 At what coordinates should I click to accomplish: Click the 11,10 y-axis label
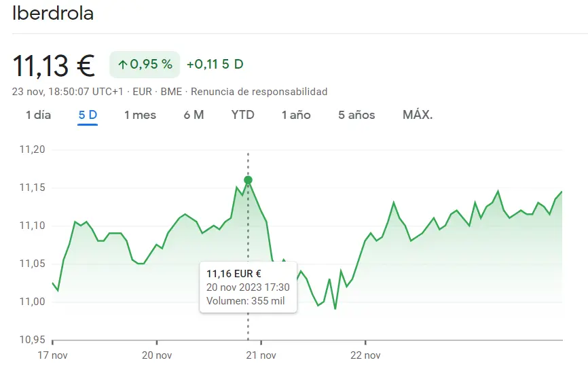click(x=32, y=226)
